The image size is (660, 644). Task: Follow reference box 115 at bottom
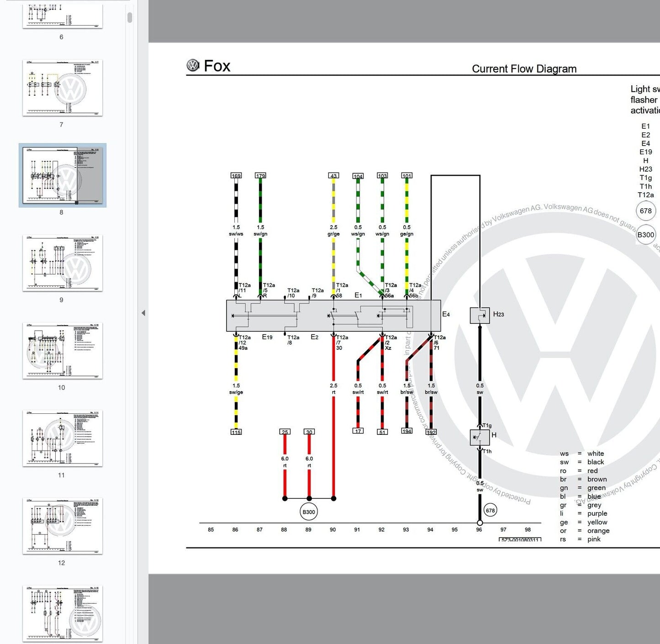pos(236,432)
